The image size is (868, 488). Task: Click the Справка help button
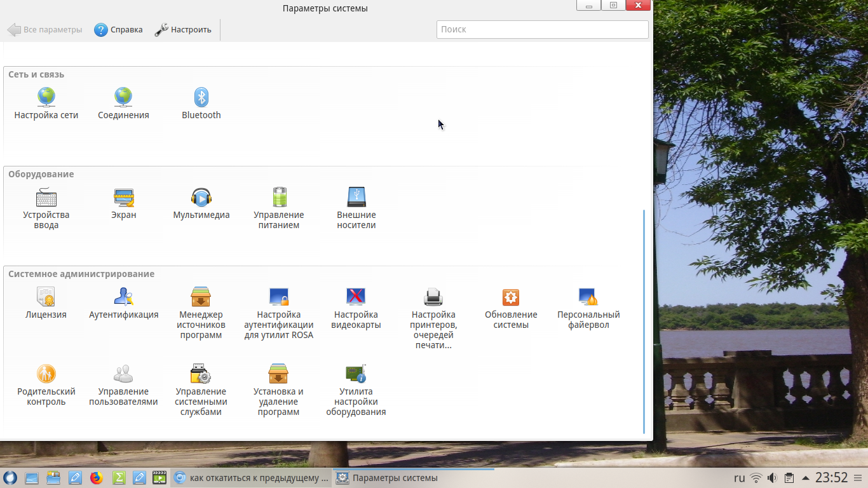pyautogui.click(x=119, y=30)
